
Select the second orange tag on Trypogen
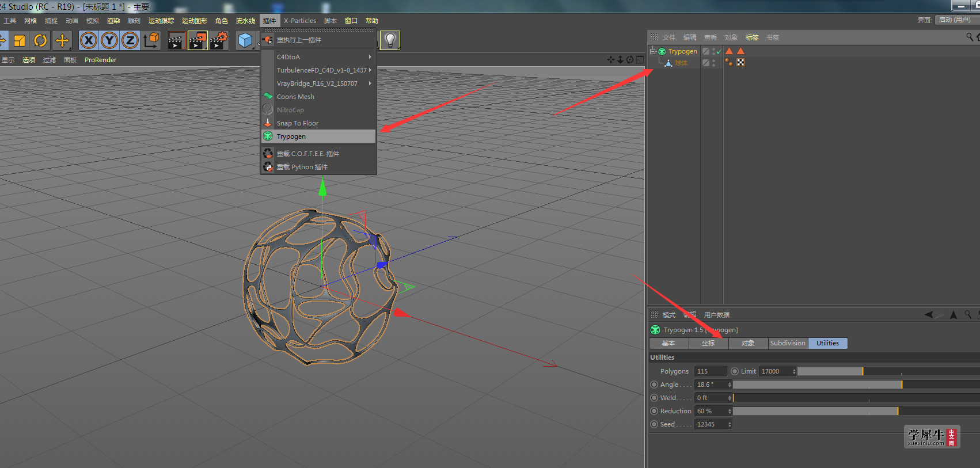tap(741, 51)
